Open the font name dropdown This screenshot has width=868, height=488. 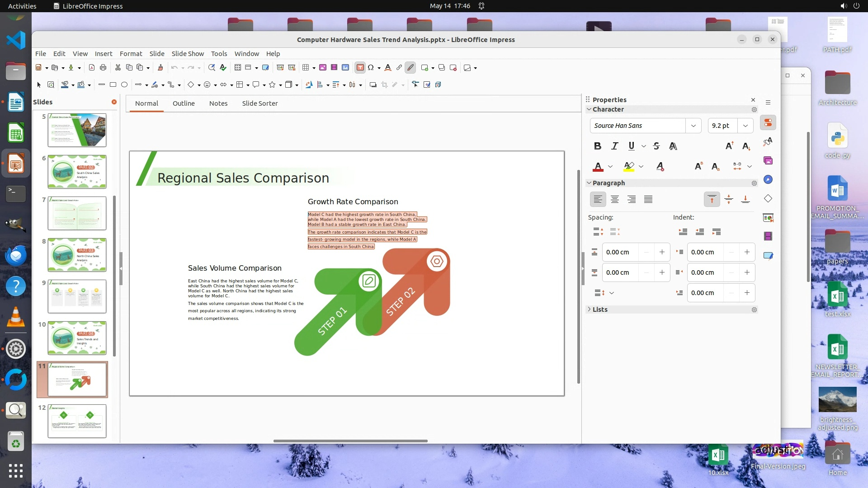(693, 126)
